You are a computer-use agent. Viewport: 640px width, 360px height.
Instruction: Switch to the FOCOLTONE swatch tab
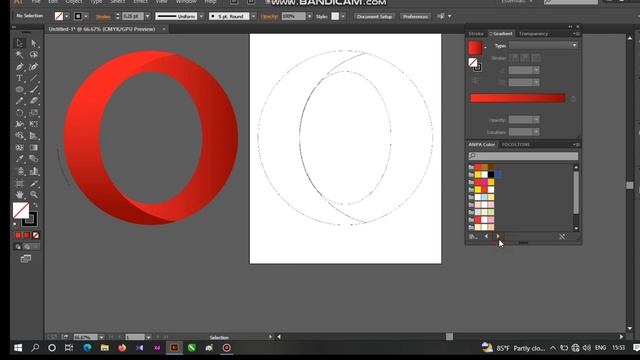pyautogui.click(x=516, y=144)
